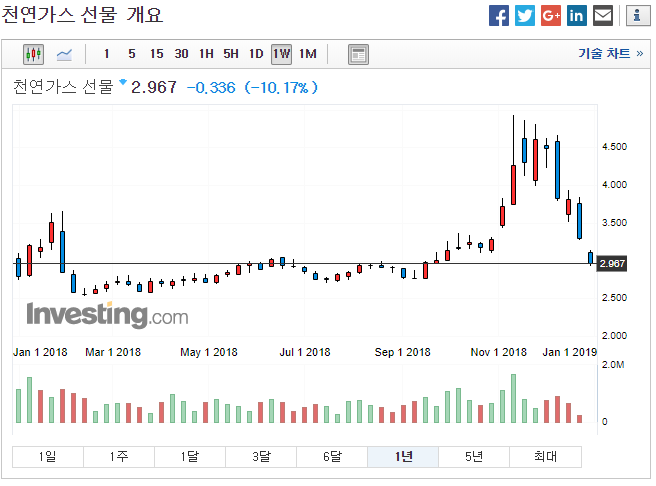Choose 3달 time range tab
This screenshot has height=486, width=656.
click(261, 456)
